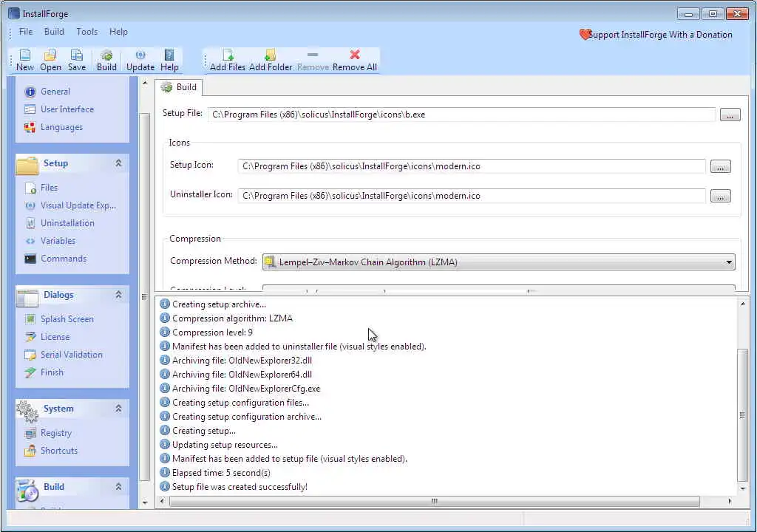Select Files under Setup in sidebar
Screen dimensions: 757x532
click(x=41, y=188)
